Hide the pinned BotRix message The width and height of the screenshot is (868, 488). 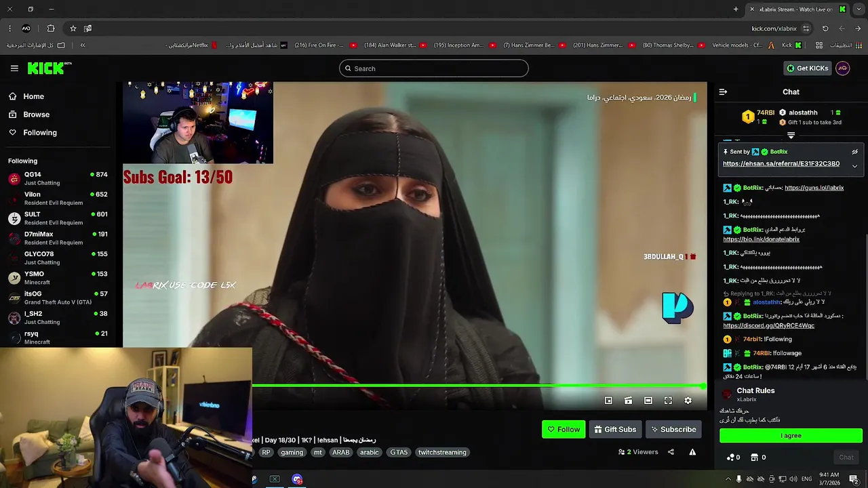(854, 152)
